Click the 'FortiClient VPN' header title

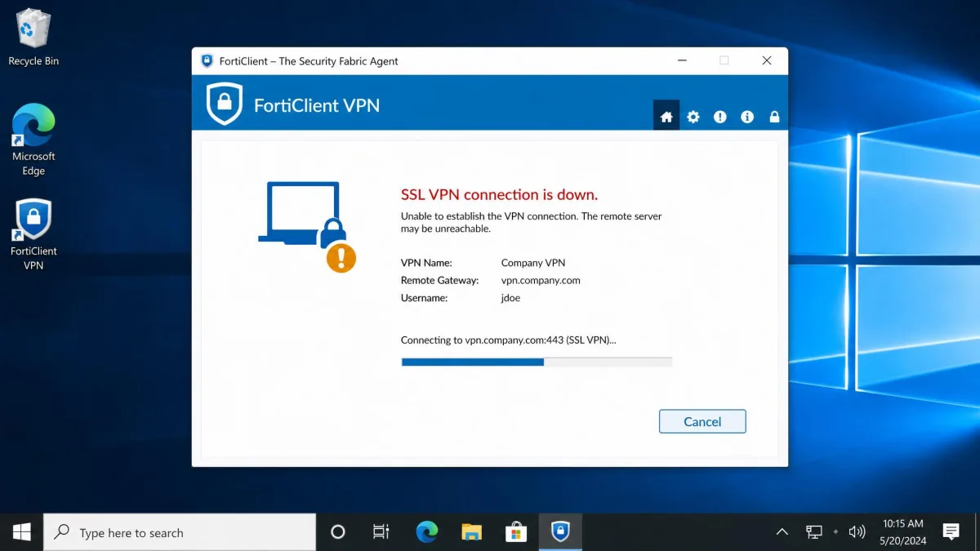(317, 105)
